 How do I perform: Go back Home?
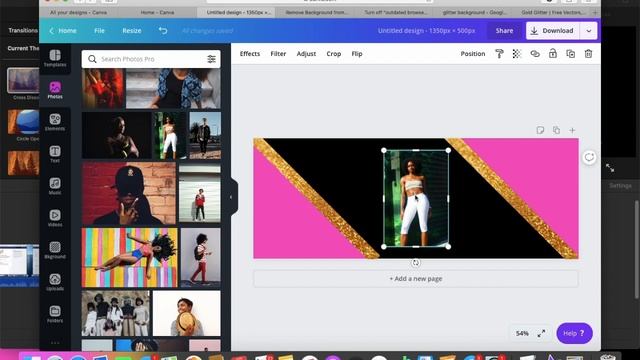pos(63,31)
